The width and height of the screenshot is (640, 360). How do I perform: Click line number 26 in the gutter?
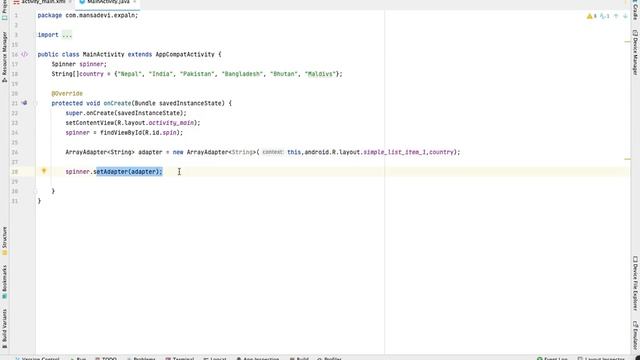15,152
